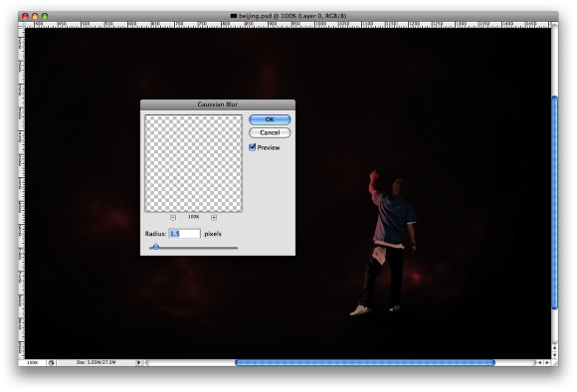
Task: Click the checkered blur preview thumbnail
Action: [194, 163]
